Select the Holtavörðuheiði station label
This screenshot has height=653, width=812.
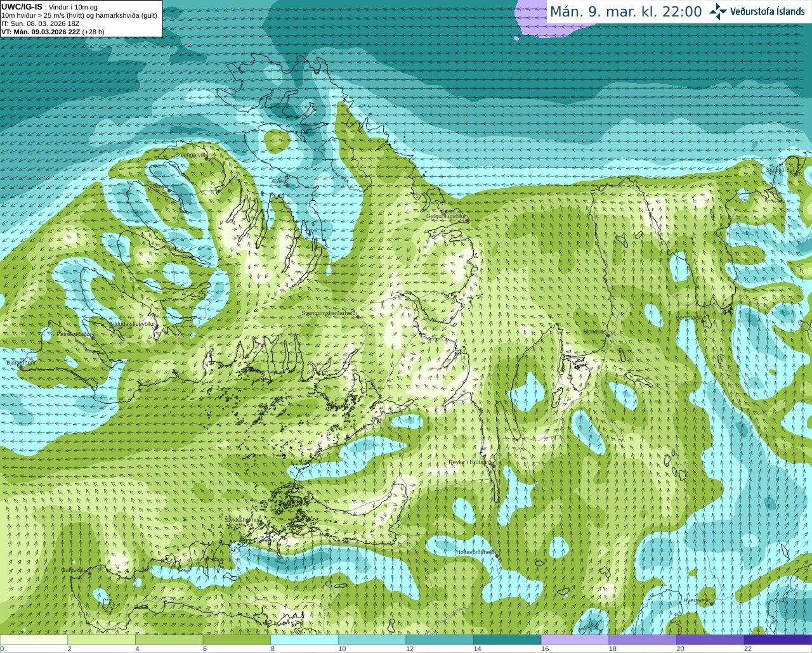pos(476,552)
